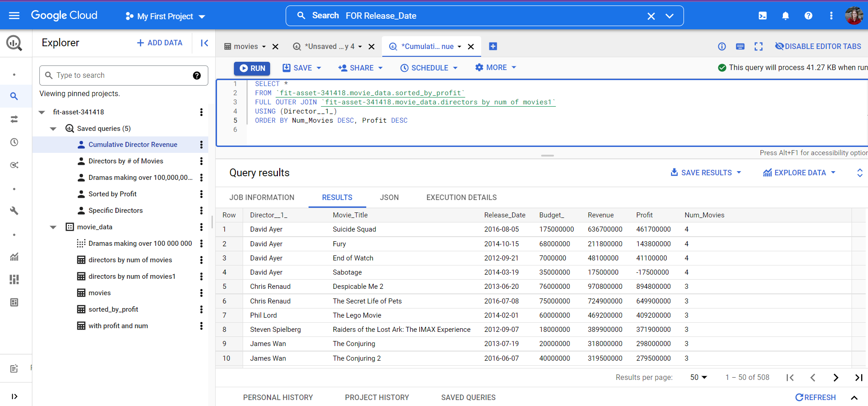The height and width of the screenshot is (406, 868).
Task: Open the My First Project selector
Action: [x=165, y=16]
